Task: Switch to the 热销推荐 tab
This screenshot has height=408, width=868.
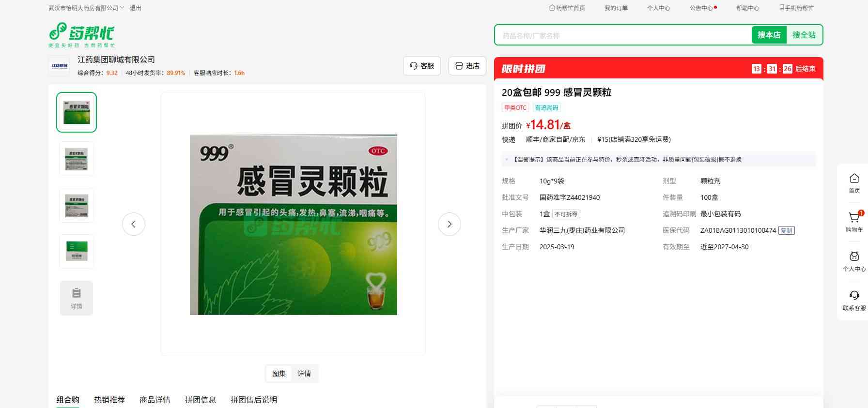Action: click(x=109, y=400)
